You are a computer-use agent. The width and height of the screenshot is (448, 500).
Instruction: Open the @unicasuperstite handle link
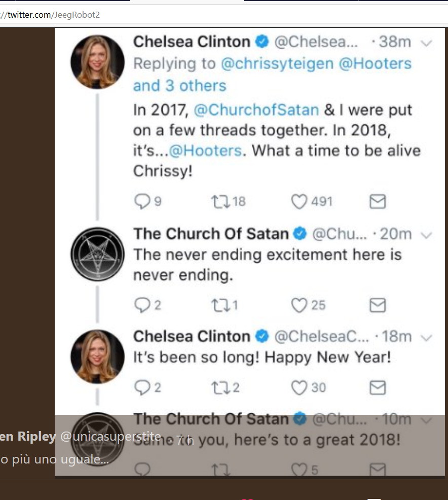coord(110,437)
